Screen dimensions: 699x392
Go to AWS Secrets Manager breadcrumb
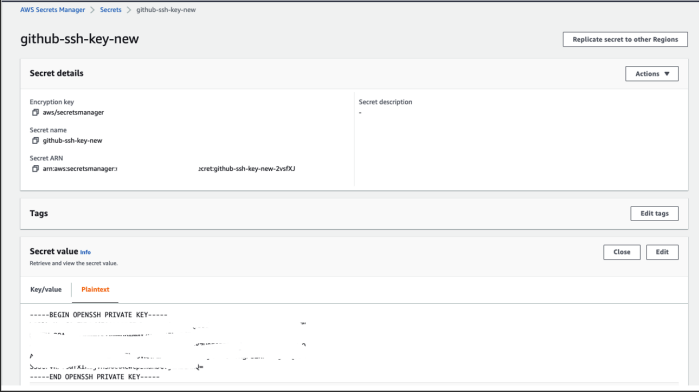click(52, 10)
